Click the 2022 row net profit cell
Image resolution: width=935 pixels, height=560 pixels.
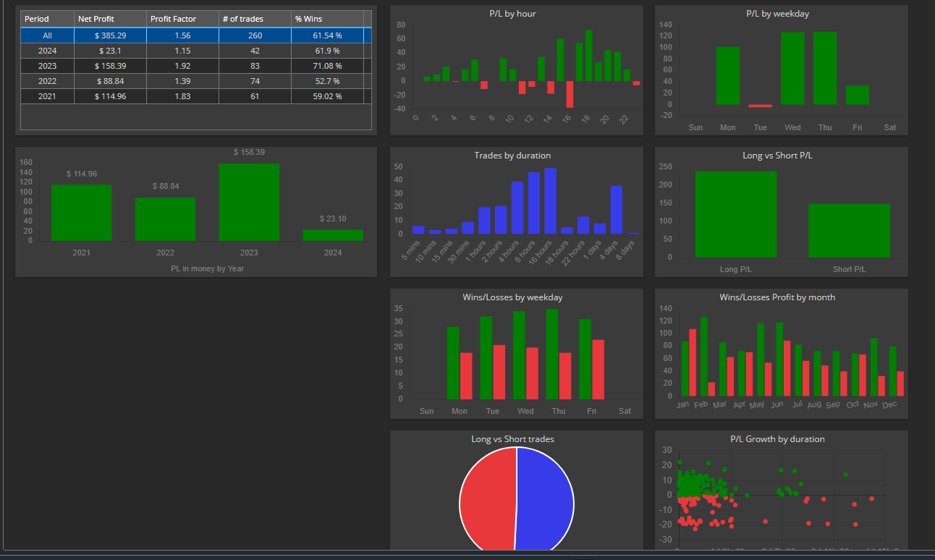[x=110, y=81]
